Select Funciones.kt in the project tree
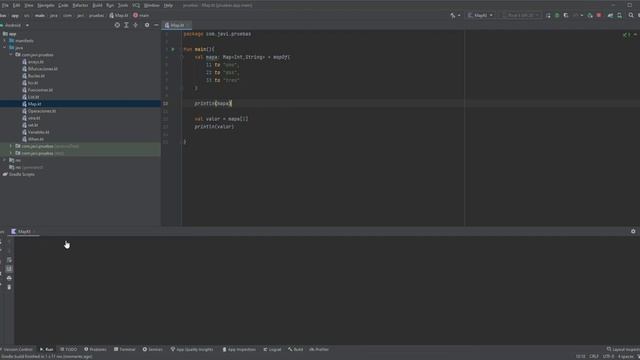Viewport: 640px width, 360px height. tap(40, 90)
